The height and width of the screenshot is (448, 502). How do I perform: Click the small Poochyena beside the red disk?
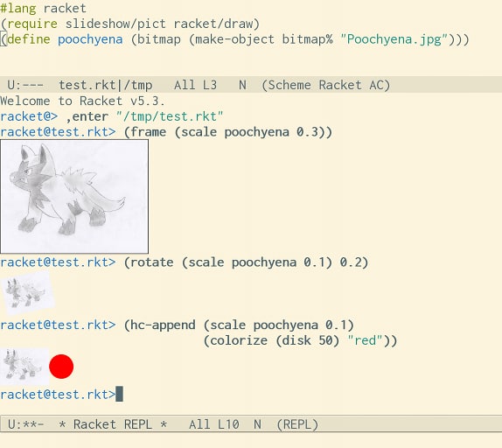pyautogui.click(x=24, y=367)
